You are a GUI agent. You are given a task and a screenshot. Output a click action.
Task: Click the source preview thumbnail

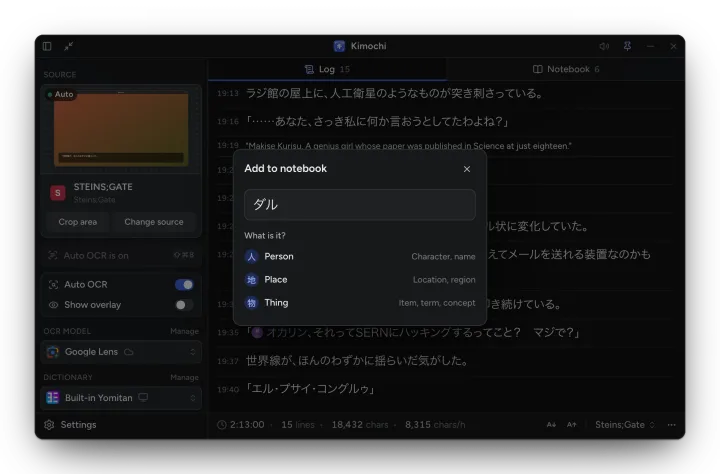(x=121, y=130)
